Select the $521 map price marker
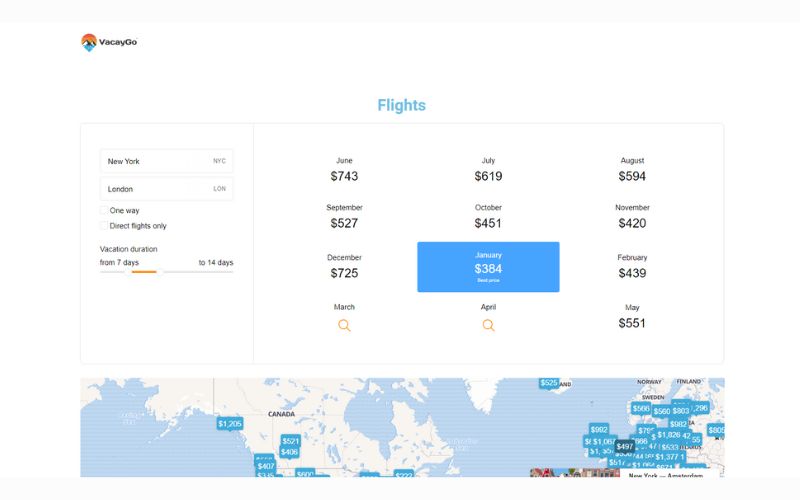The height and width of the screenshot is (500, 800). tap(290, 441)
